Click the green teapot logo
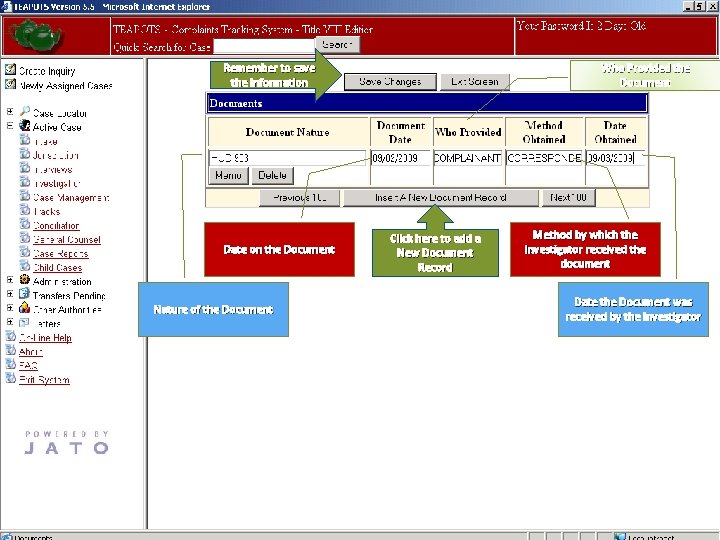The width and height of the screenshot is (720, 540). (x=35, y=36)
